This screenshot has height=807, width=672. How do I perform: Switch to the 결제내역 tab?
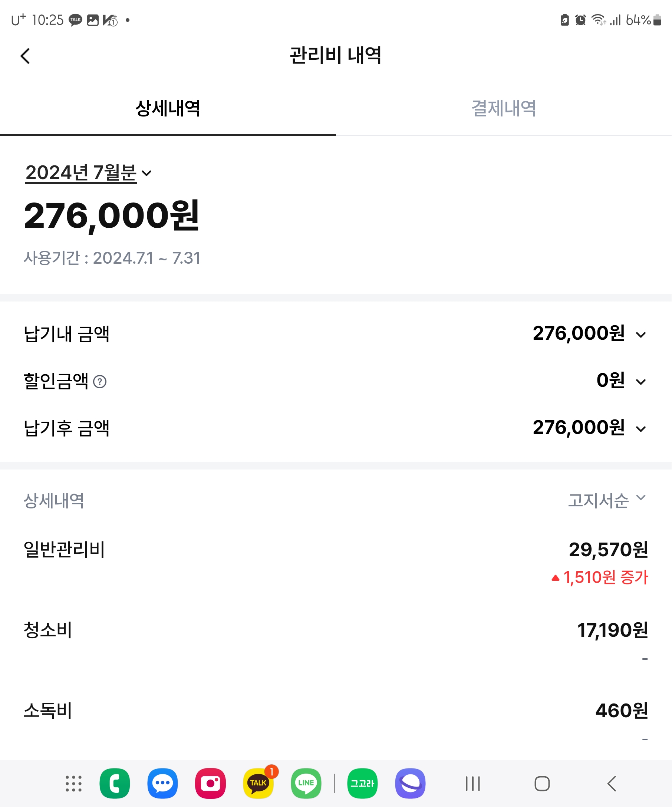coord(504,108)
